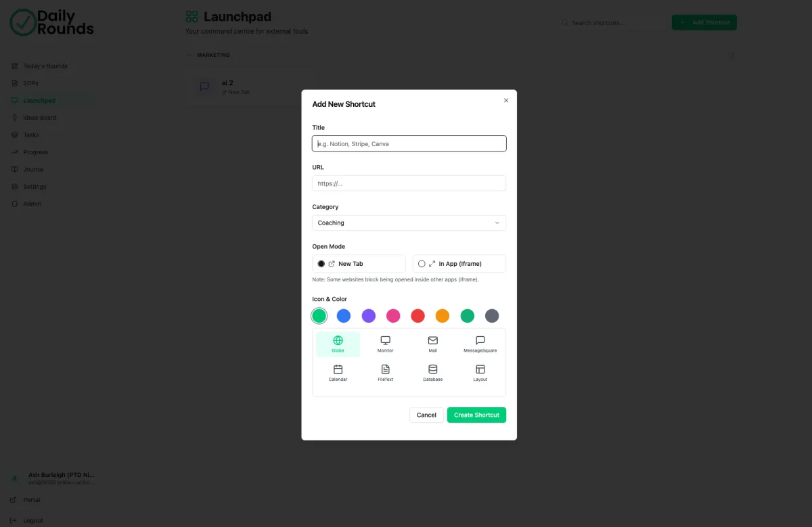Open Ideas Board in the sidebar
This screenshot has width=812, height=527.
(x=40, y=118)
